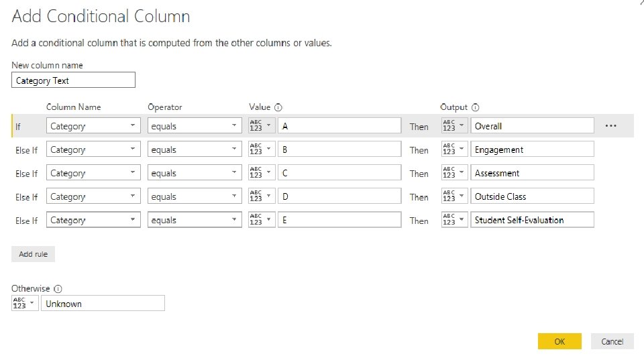Image resolution: width=644 pixels, height=362 pixels.
Task: Confirm with the OK button
Action: (x=559, y=341)
